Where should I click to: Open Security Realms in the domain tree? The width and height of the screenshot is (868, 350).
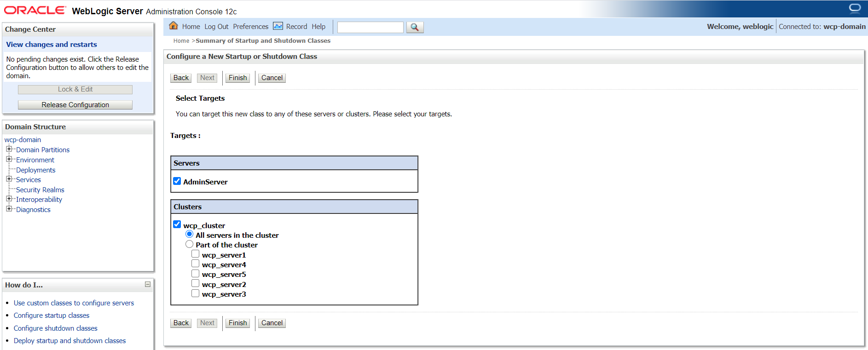40,190
